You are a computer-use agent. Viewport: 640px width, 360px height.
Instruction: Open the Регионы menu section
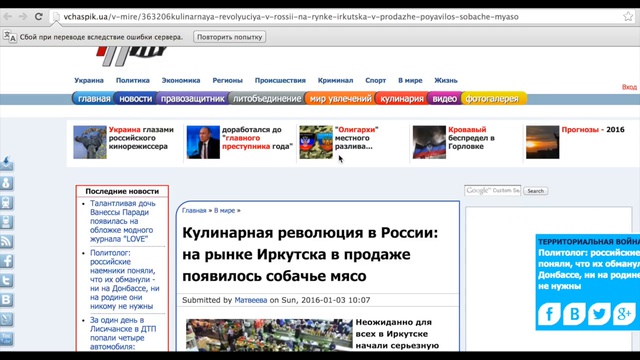coord(227,80)
